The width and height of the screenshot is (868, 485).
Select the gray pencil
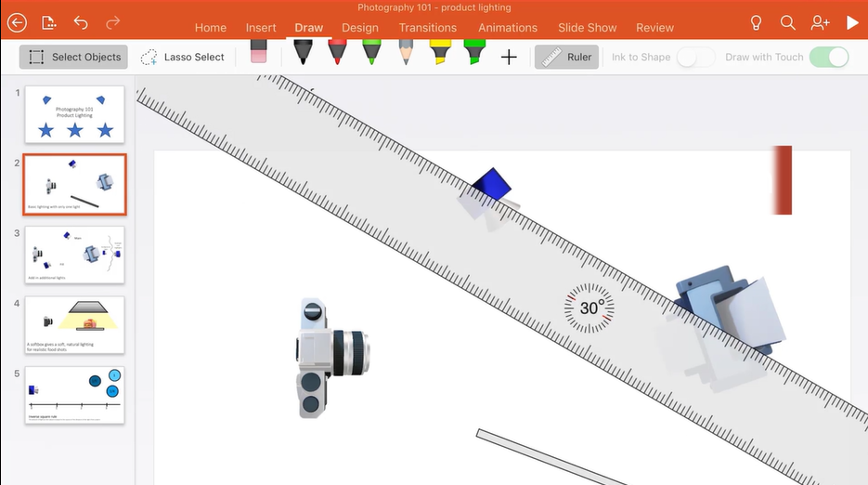coord(406,52)
